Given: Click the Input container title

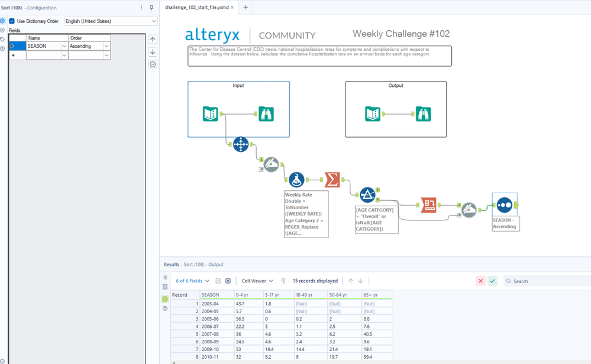Looking at the screenshot, I should point(238,86).
